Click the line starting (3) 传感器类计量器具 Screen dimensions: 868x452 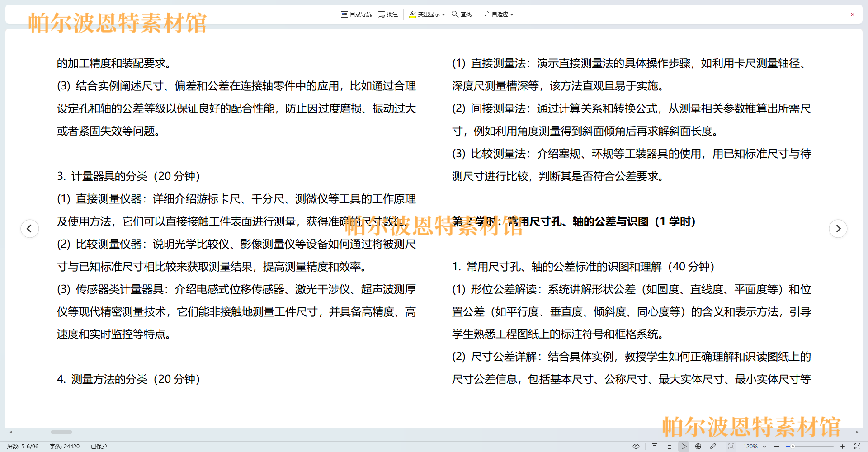236,289
